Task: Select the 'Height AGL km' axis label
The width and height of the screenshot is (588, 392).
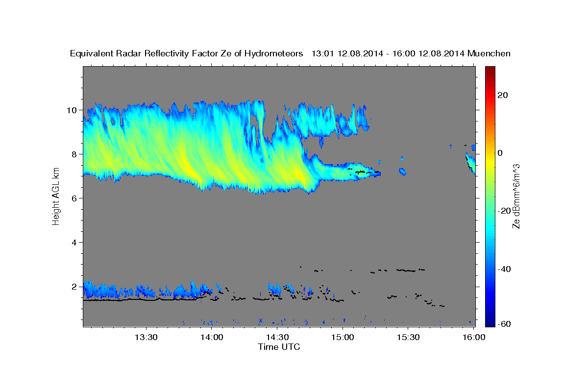Action: pyautogui.click(x=56, y=196)
